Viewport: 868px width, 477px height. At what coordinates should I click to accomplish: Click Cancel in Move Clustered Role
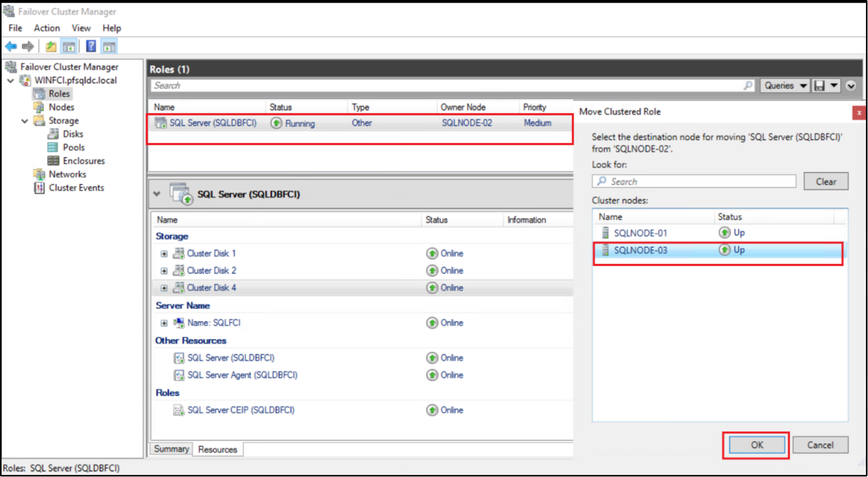(820, 445)
